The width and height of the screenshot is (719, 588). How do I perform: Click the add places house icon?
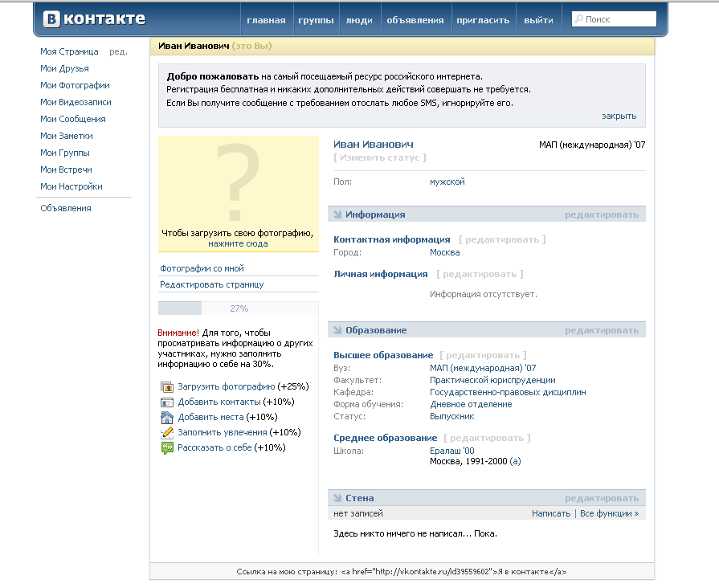click(167, 418)
